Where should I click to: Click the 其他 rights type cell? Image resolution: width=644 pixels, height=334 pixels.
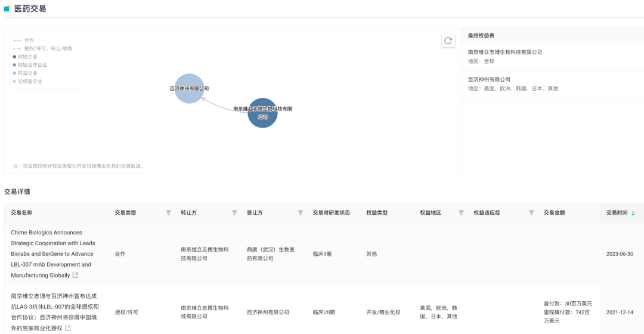click(x=371, y=254)
